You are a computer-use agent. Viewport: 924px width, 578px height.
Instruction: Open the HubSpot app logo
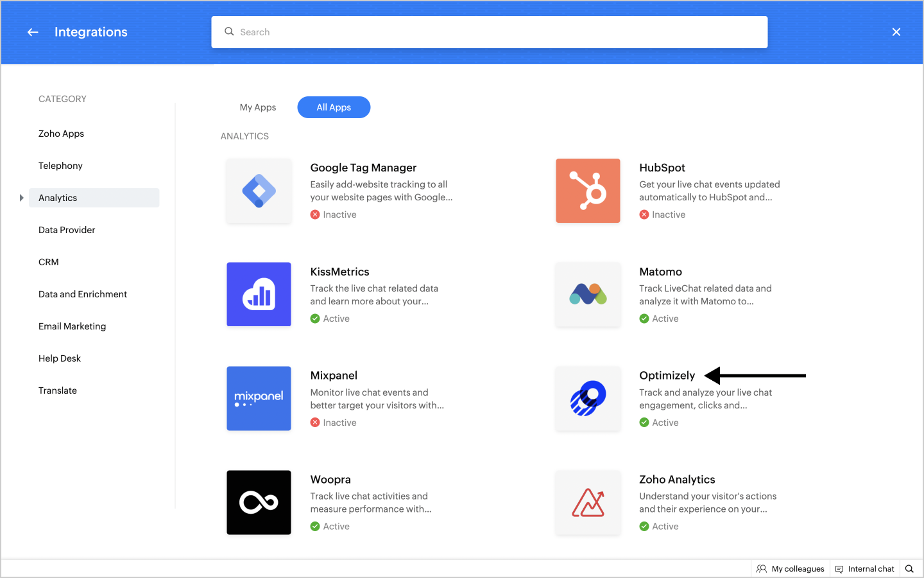[588, 191]
